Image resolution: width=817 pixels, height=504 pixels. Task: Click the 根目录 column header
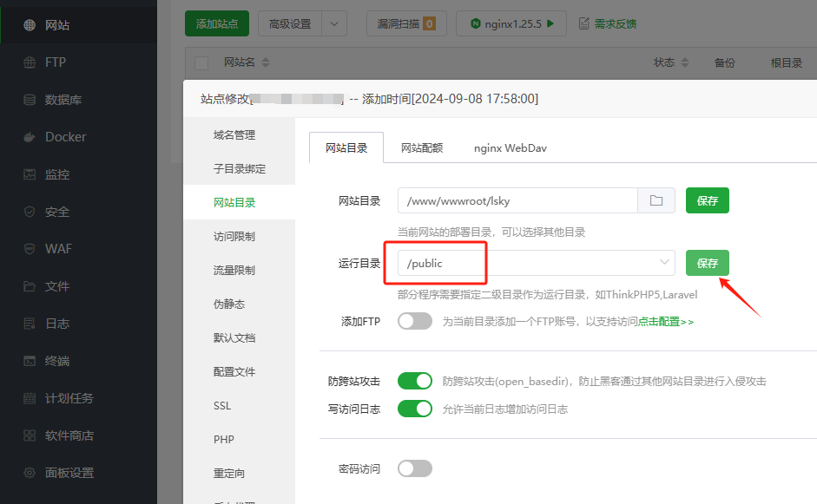point(787,63)
